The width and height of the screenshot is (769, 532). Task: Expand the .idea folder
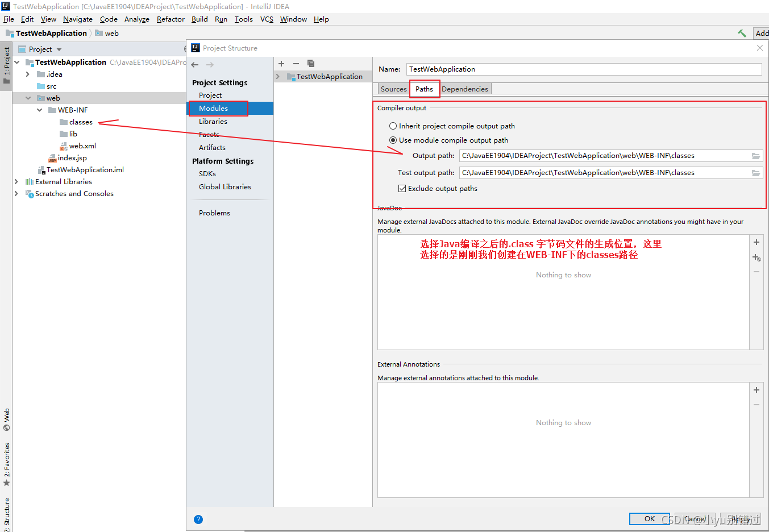point(28,74)
